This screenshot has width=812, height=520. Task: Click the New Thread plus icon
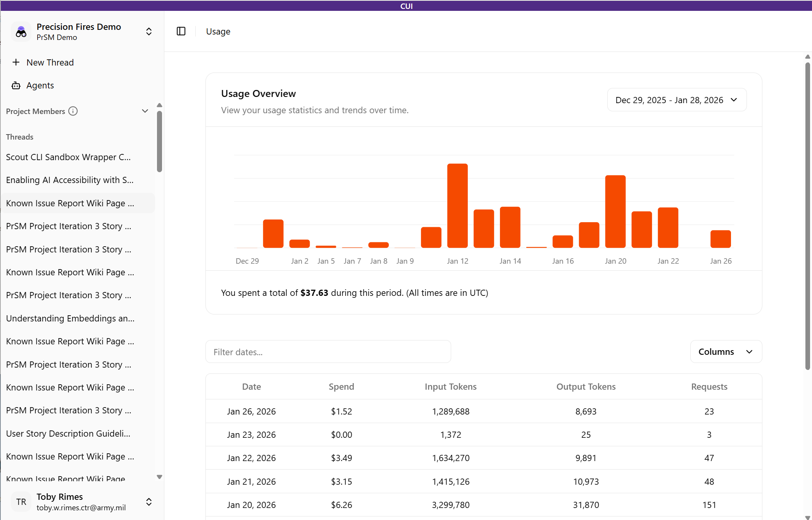click(16, 62)
